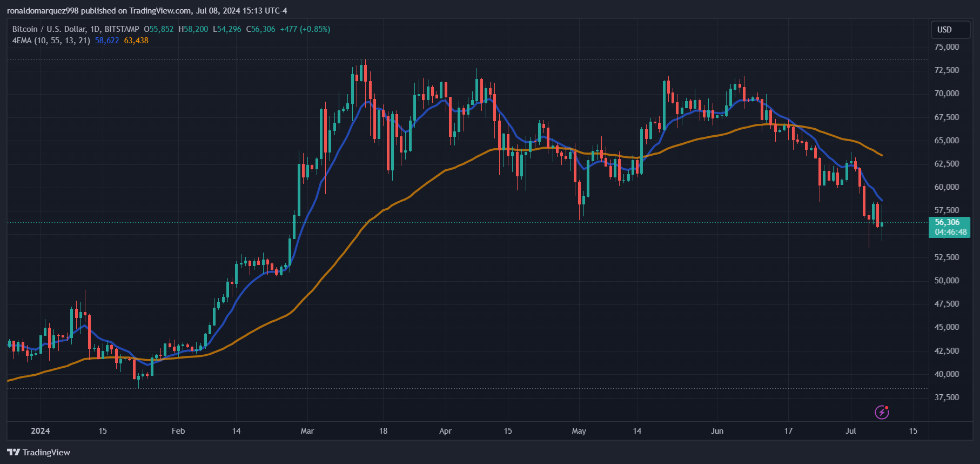Click the 45,000 price axis label

[x=947, y=327]
